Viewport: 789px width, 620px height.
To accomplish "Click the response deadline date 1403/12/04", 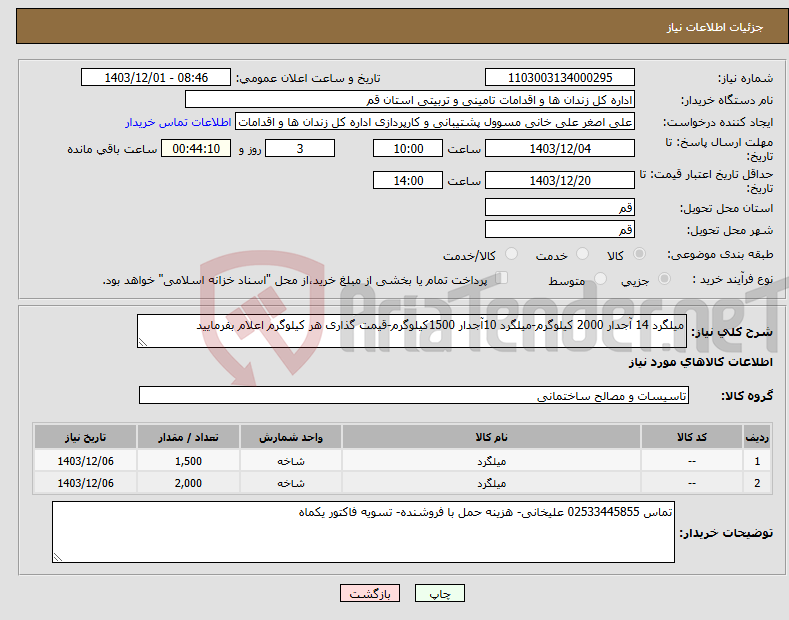I will tap(560, 148).
